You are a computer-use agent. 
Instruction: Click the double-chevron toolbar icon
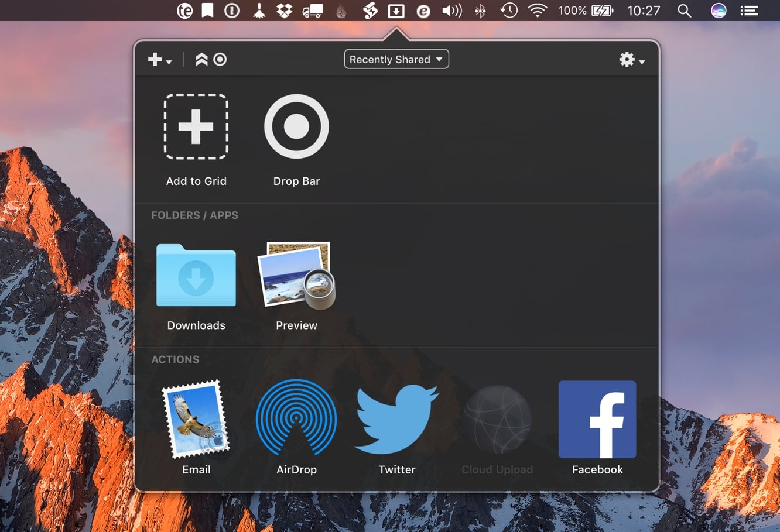click(201, 60)
